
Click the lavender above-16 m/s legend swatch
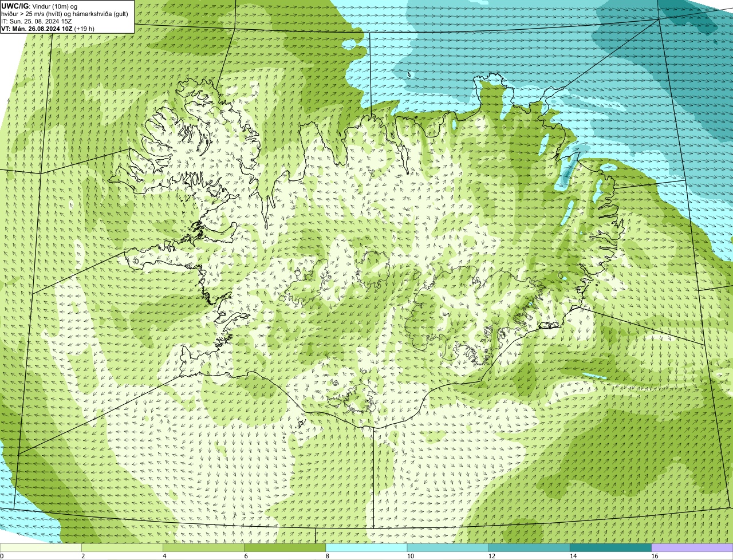click(692, 547)
